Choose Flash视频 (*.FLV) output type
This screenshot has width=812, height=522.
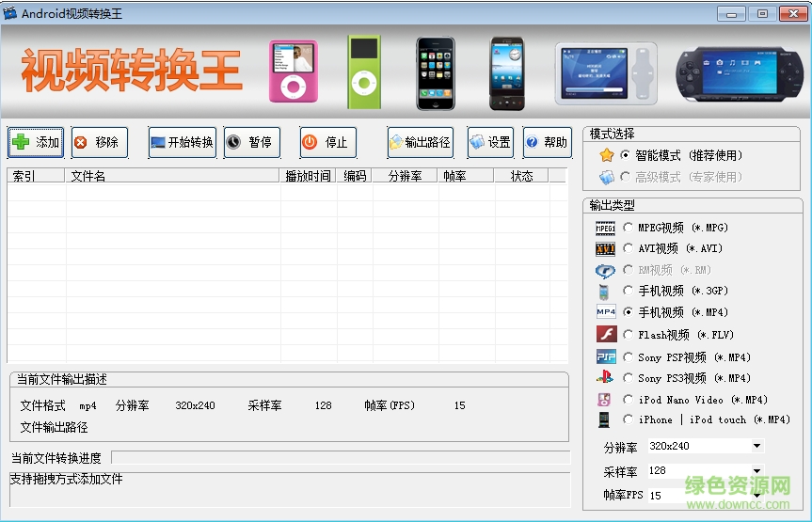(629, 335)
